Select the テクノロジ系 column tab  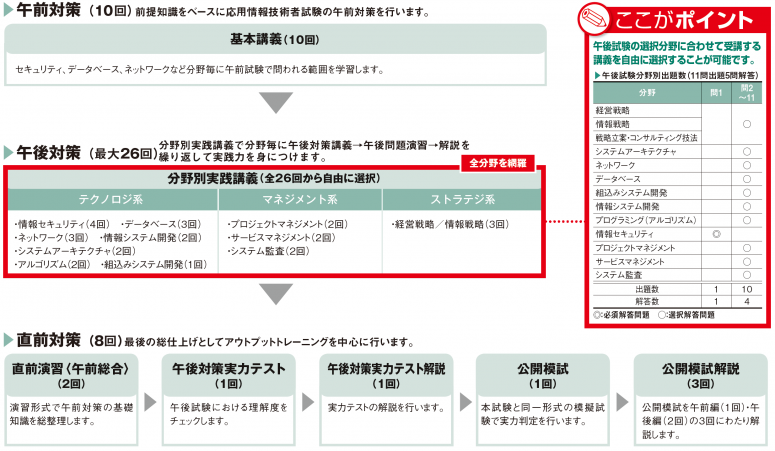pyautogui.click(x=112, y=198)
